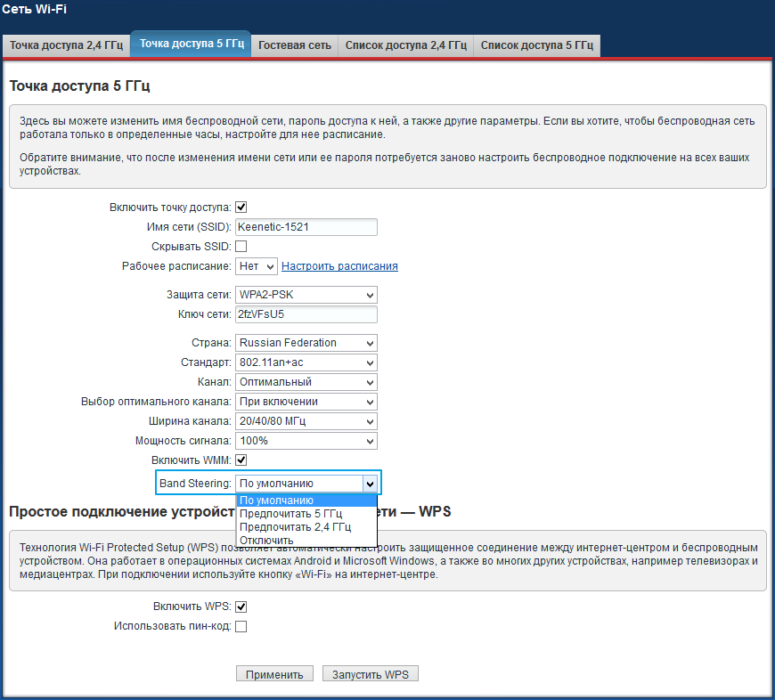Open the Точка доступа 2,4 ГГц tab
The height and width of the screenshot is (700, 775).
coord(66,45)
